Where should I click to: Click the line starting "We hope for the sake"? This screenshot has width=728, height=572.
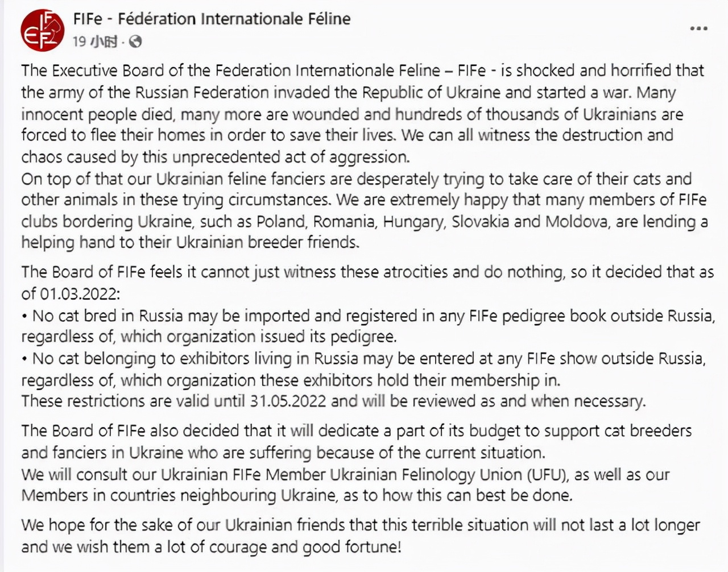[x=361, y=525]
